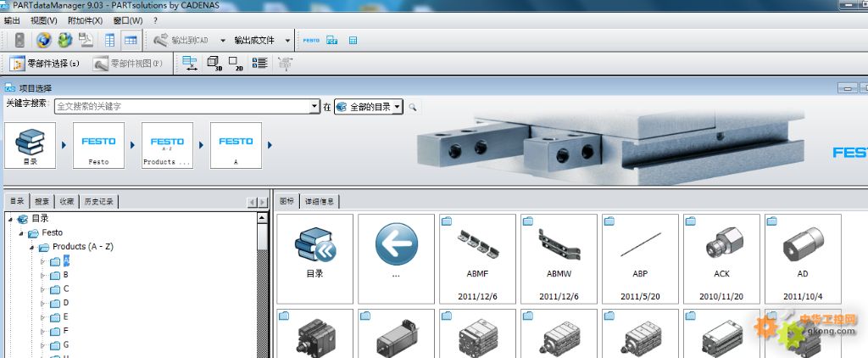Select the E folder in tree
The image size is (868, 358).
pyautogui.click(x=59, y=317)
